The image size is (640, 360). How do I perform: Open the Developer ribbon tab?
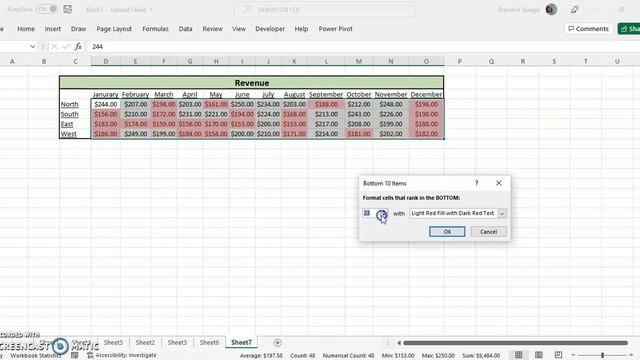pyautogui.click(x=270, y=29)
